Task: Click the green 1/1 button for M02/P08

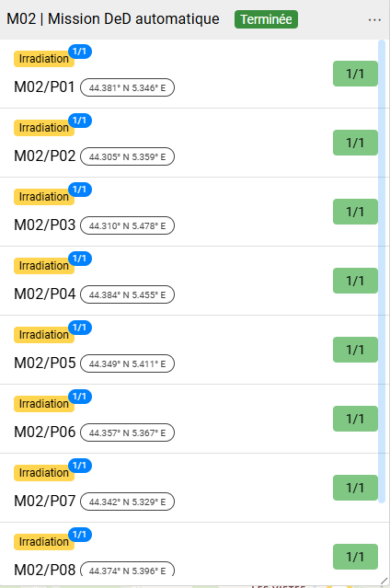Action: 355,557
